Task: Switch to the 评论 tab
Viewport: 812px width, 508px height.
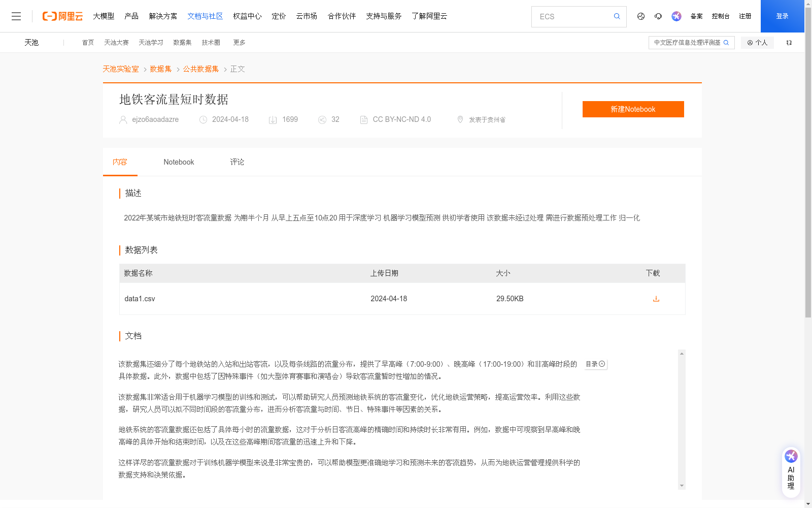Action: [237, 162]
